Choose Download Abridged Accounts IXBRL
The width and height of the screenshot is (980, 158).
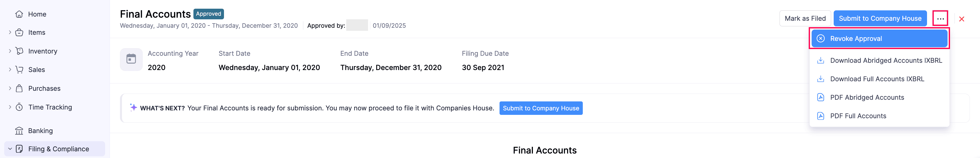coord(886,61)
